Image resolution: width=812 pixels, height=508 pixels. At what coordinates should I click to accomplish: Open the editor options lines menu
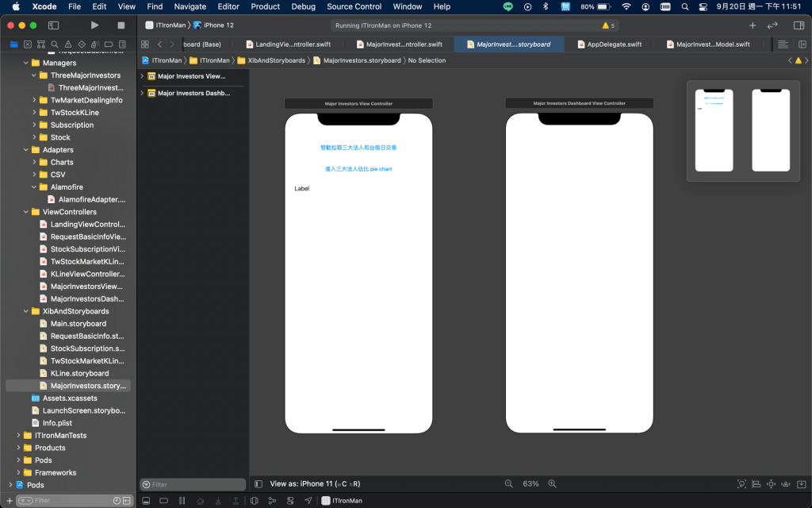pyautogui.click(x=783, y=44)
